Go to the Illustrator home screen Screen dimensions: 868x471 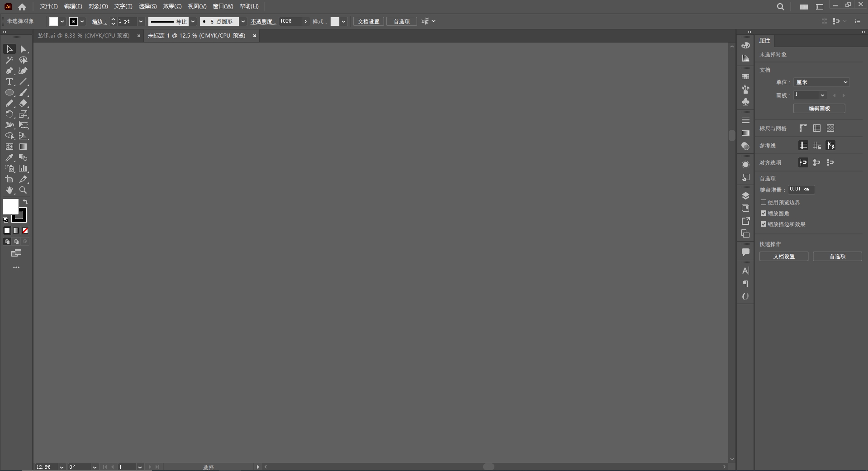coord(22,7)
